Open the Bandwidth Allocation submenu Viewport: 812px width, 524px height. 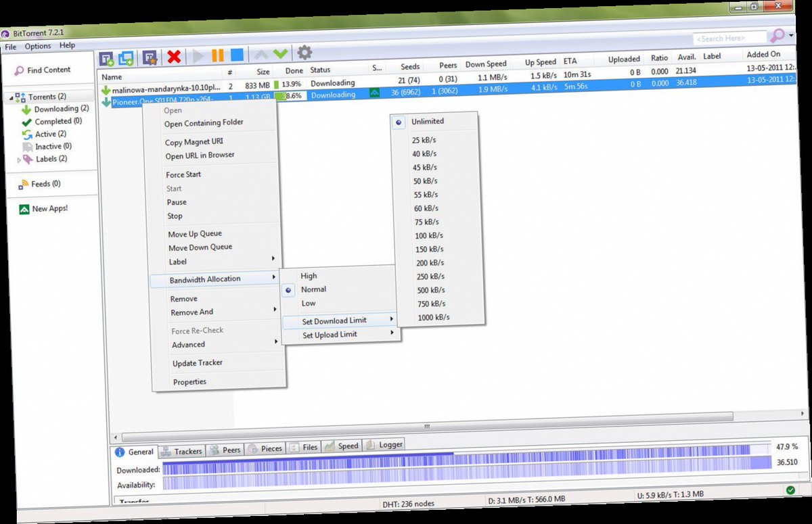pos(215,279)
